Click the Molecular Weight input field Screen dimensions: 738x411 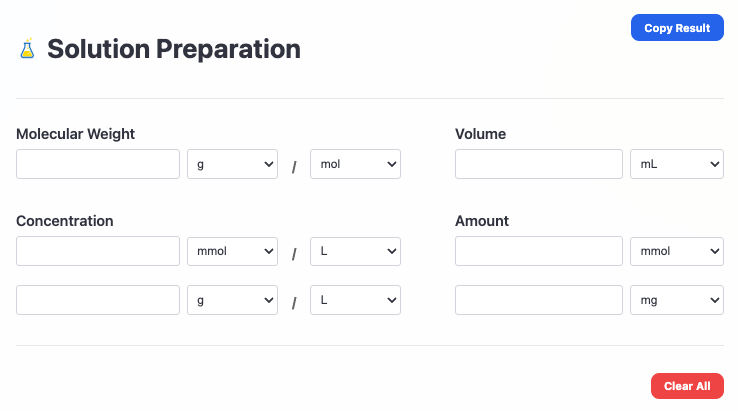pyautogui.click(x=98, y=164)
